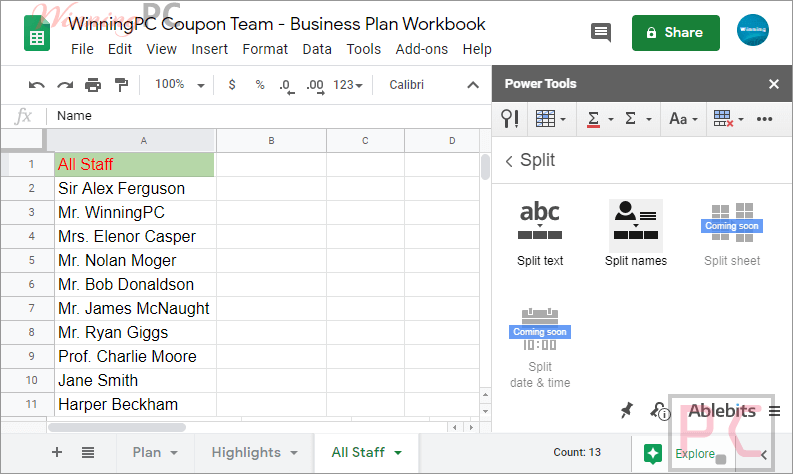Choose the Split names tool

point(636,234)
